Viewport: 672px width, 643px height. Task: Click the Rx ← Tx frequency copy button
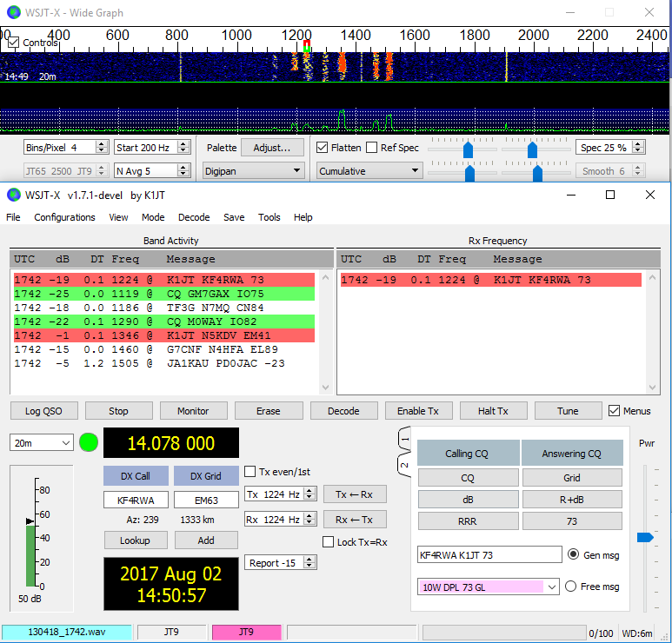354,520
